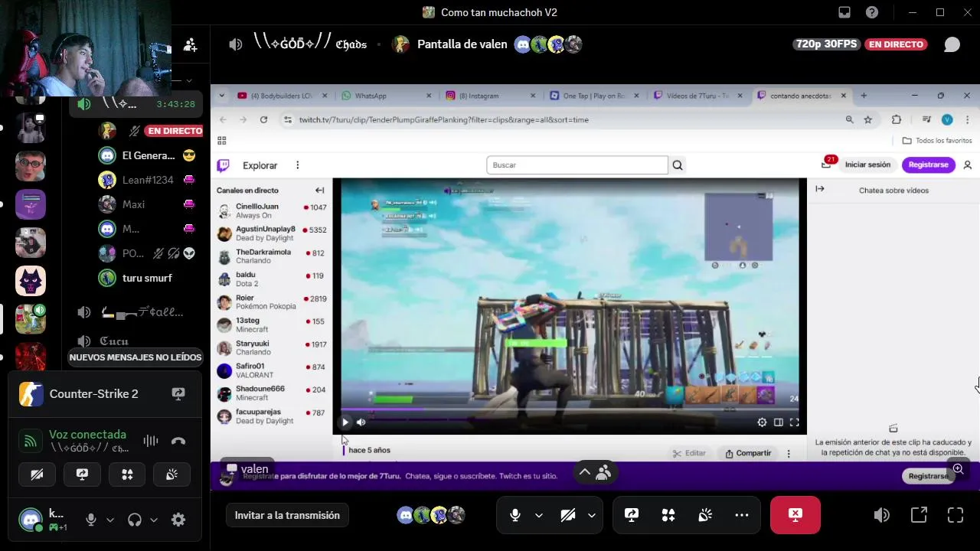Select turu smurf in the voice channel members
Image resolution: width=980 pixels, height=551 pixels.
(x=147, y=278)
